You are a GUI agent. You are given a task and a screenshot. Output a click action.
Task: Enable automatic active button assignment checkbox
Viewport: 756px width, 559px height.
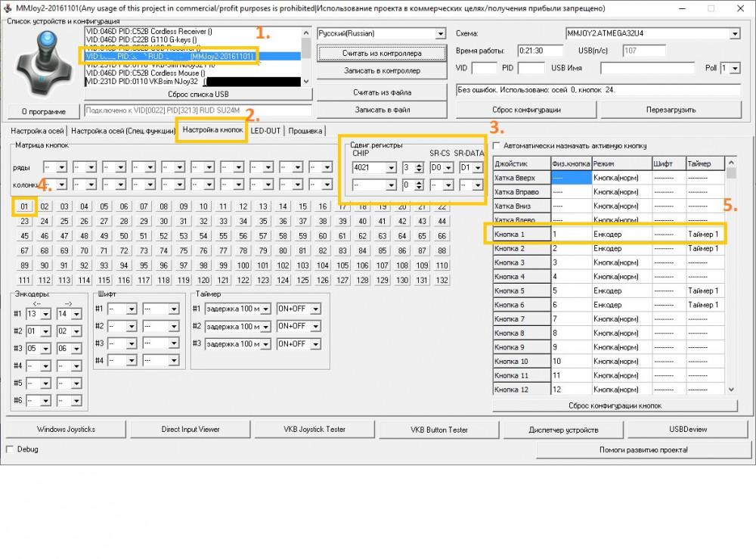(x=497, y=145)
